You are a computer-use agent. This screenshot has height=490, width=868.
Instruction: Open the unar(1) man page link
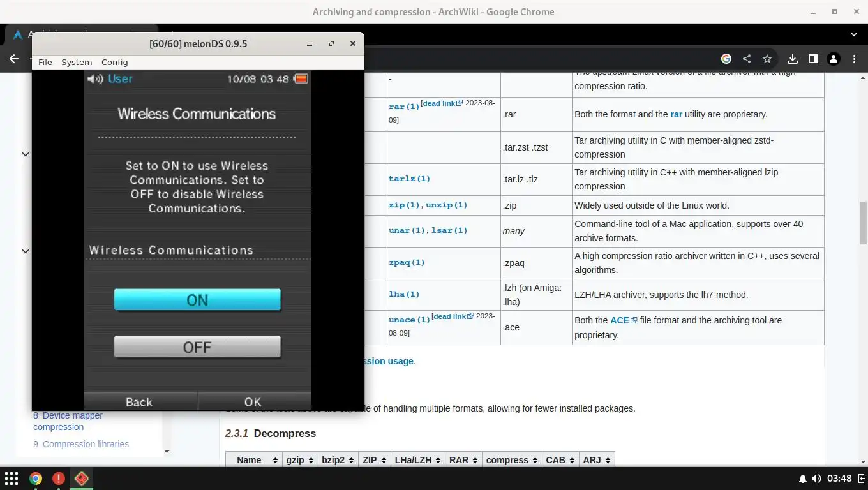click(x=407, y=230)
